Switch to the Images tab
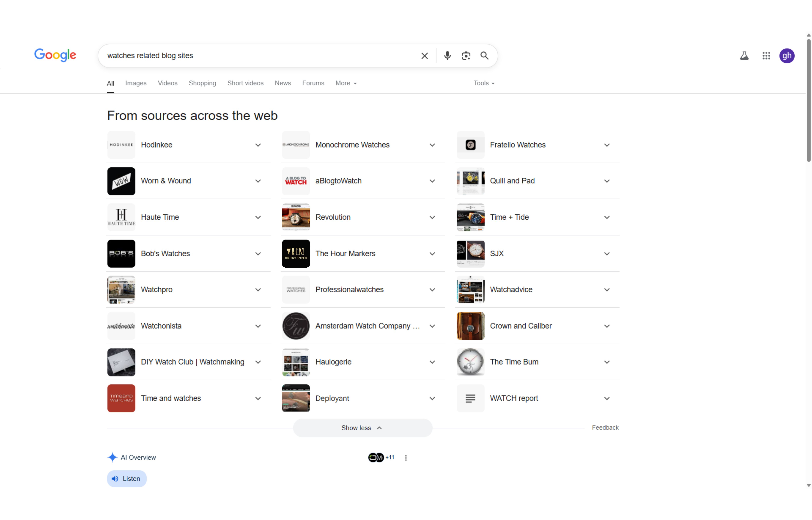The width and height of the screenshot is (812, 520). tap(136, 83)
